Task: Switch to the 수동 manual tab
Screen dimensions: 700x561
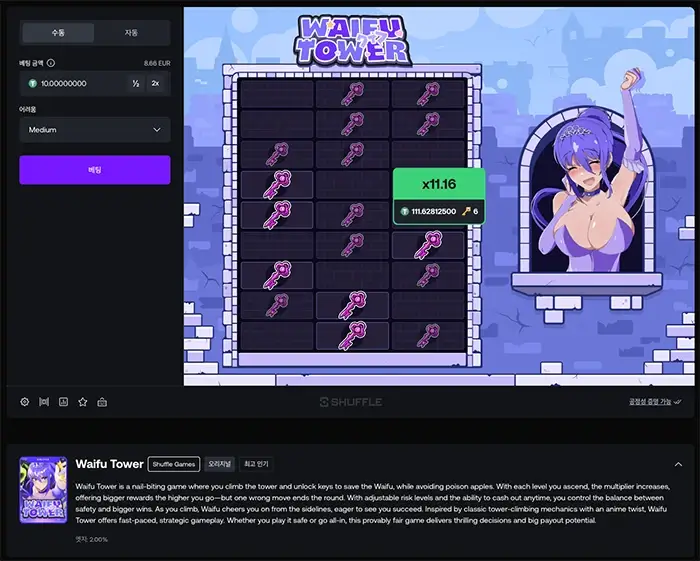Action: pyautogui.click(x=58, y=33)
